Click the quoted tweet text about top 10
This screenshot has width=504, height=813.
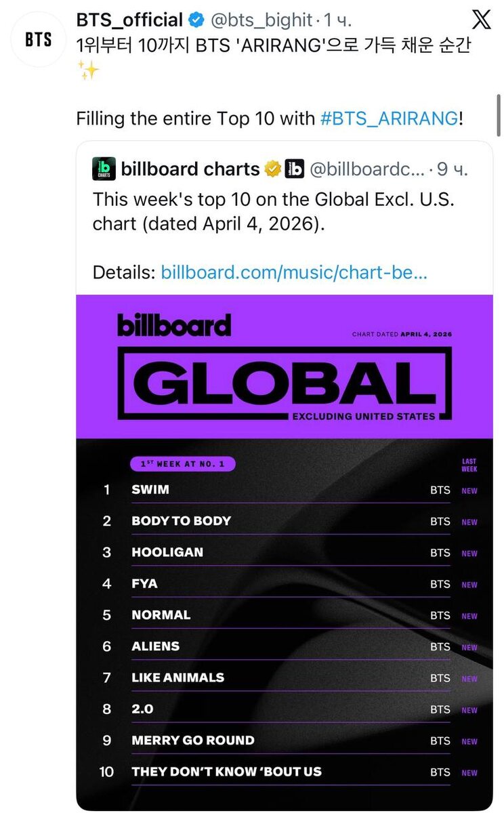point(274,212)
